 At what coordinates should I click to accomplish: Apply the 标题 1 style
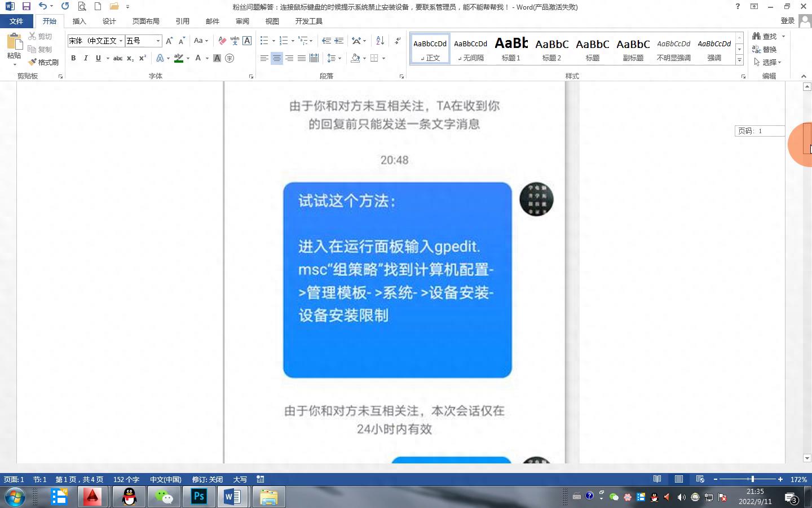pyautogui.click(x=511, y=48)
